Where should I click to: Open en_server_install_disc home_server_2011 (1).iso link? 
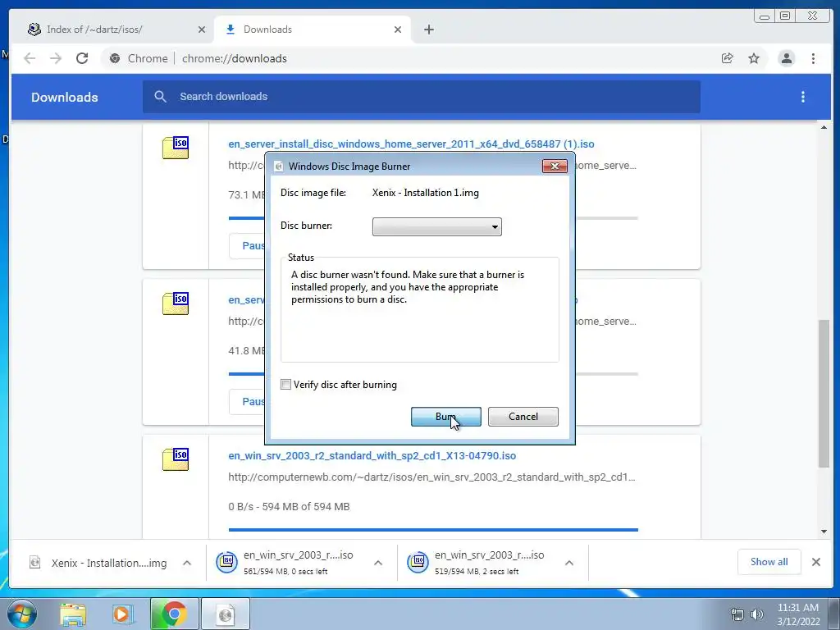[411, 144]
